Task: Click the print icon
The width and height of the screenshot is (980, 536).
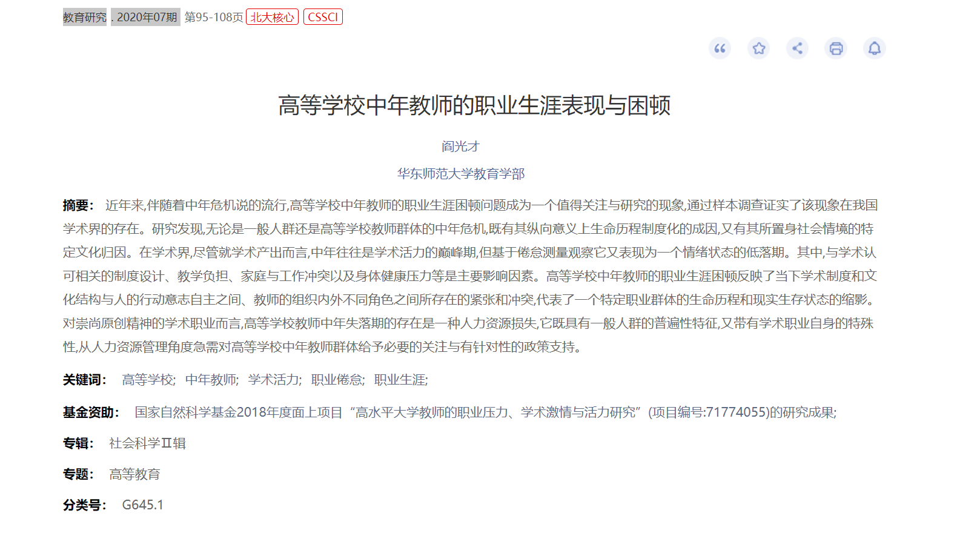Action: coord(836,48)
